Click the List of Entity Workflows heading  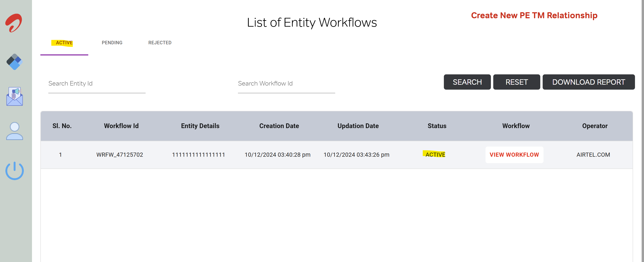point(312,23)
